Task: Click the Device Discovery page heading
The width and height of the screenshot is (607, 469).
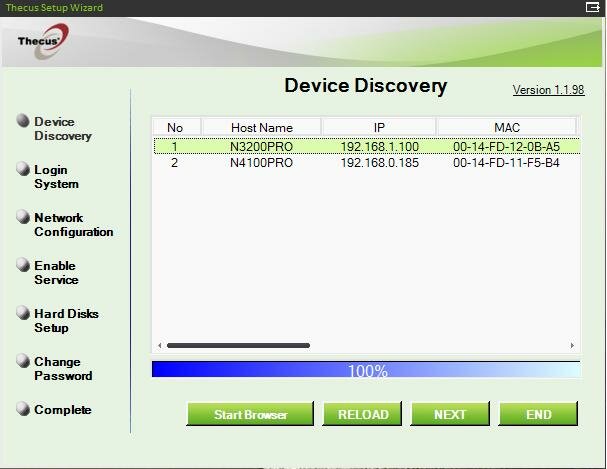Action: 365,86
